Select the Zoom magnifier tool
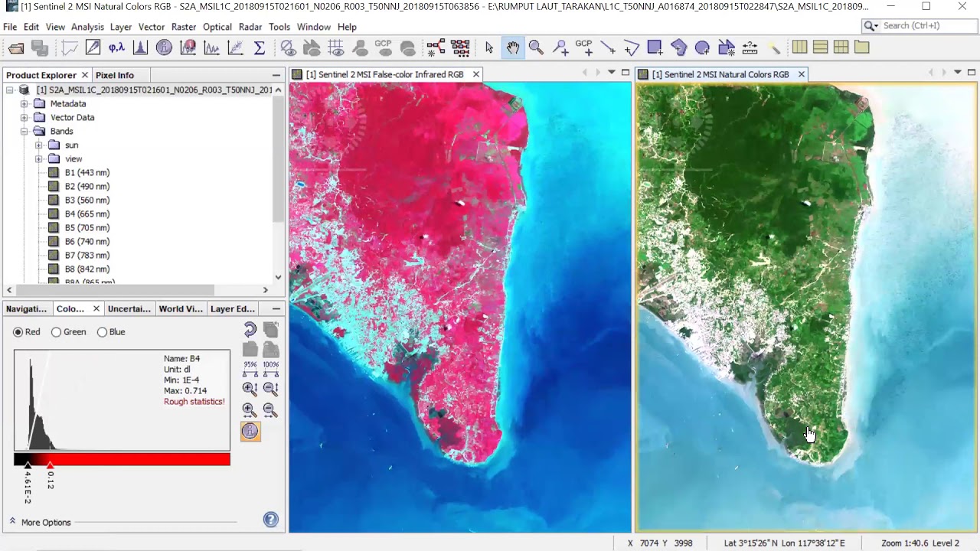Viewport: 980px width, 551px height. [x=536, y=48]
